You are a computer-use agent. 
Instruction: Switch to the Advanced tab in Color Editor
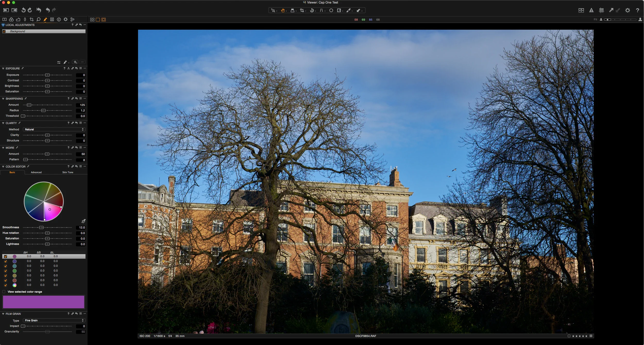36,172
